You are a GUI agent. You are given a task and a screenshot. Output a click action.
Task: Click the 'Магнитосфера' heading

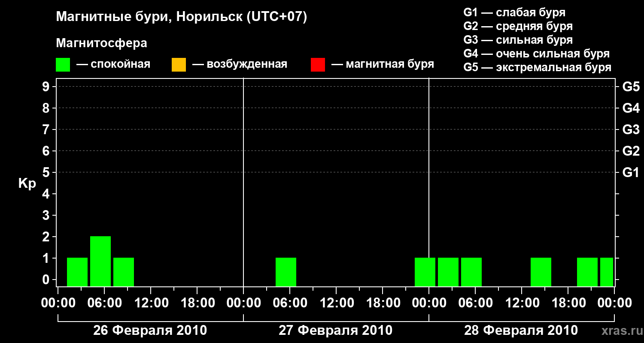pos(101,43)
